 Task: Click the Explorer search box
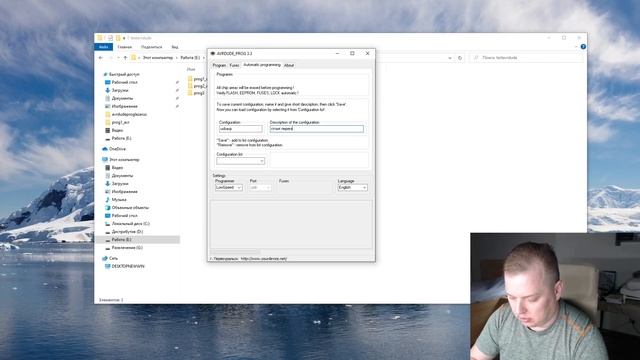pyautogui.click(x=527, y=58)
